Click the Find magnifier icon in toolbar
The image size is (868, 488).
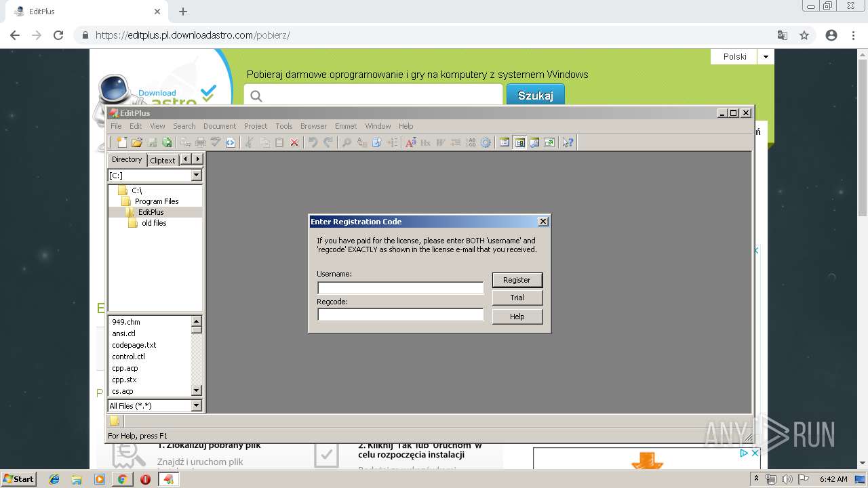pos(346,142)
